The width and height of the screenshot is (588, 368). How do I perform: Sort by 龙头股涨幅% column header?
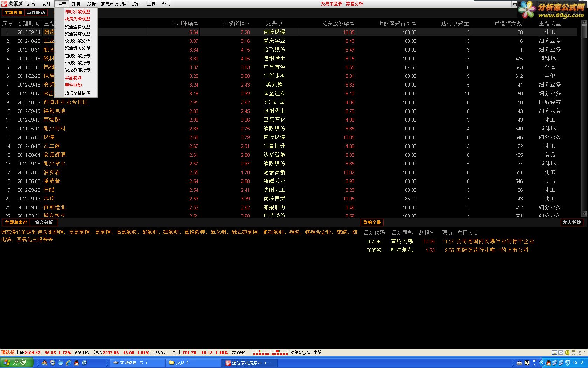[338, 23]
